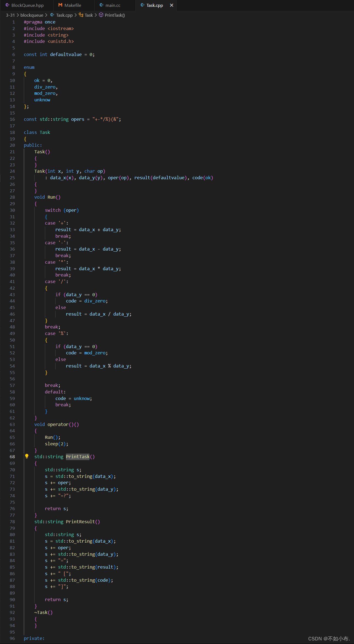Click 'result = data_x % data_y;' line

(x=98, y=366)
